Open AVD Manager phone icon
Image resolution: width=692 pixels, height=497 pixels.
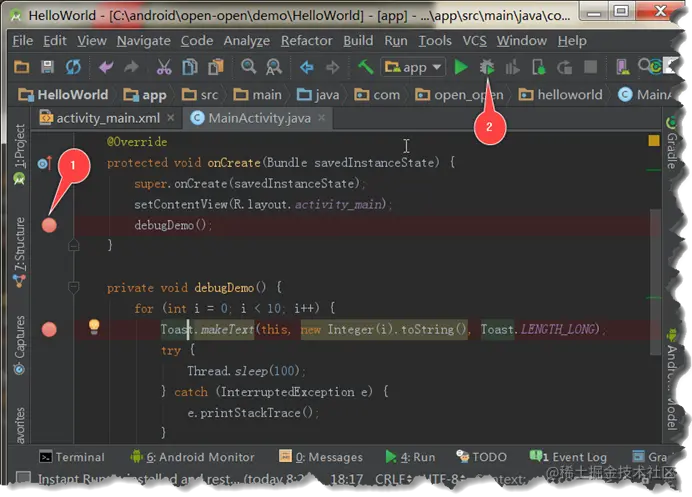click(622, 67)
